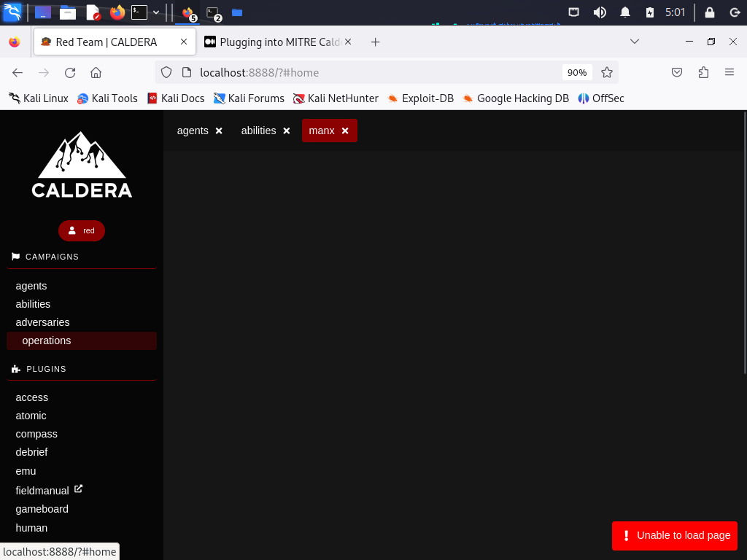Click the flag icon beside CAMPAIGNS

[15, 256]
